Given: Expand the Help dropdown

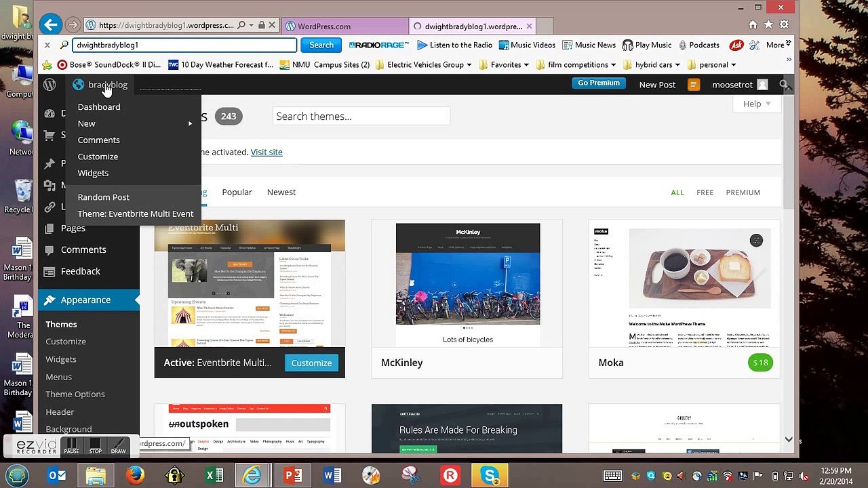Looking at the screenshot, I should pyautogui.click(x=756, y=104).
